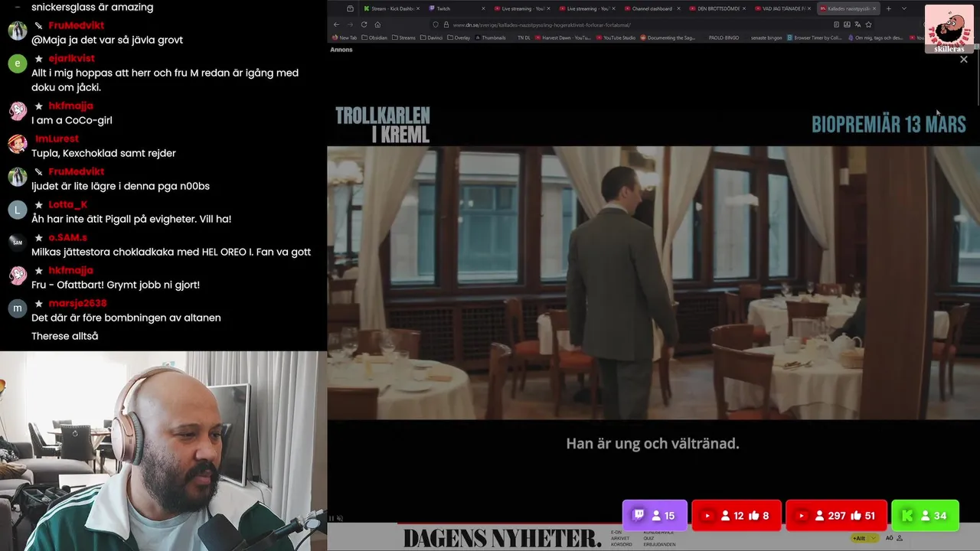
Task: Pause the ad video
Action: 332,518
